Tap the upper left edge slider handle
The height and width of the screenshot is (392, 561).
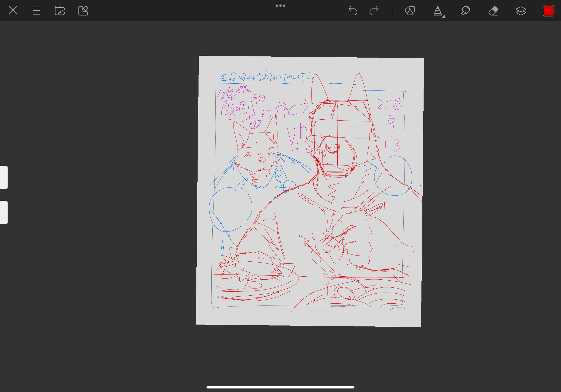(4, 177)
